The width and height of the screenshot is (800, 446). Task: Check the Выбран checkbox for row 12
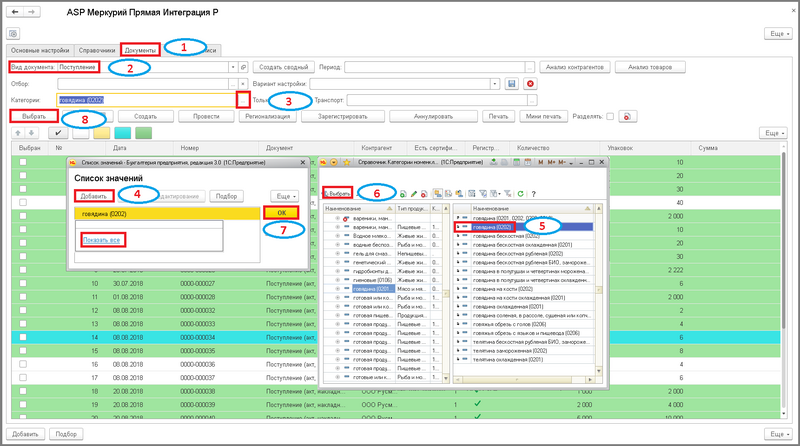pyautogui.click(x=23, y=310)
